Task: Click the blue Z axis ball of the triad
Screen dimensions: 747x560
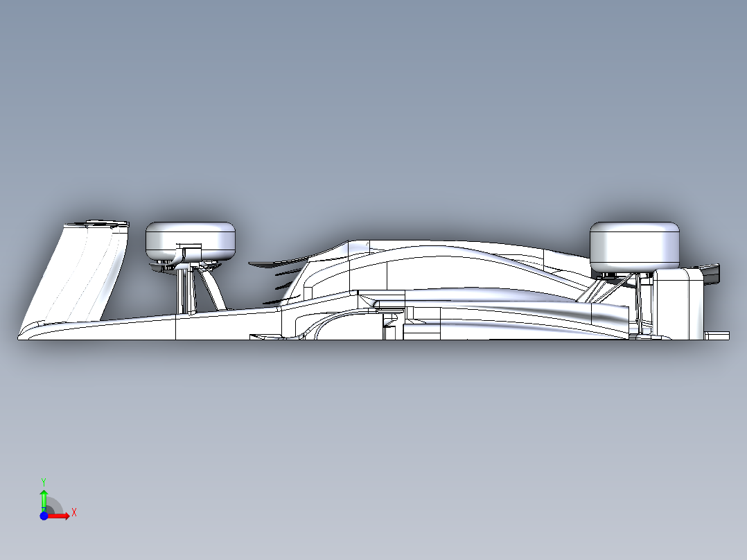Action: click(44, 516)
